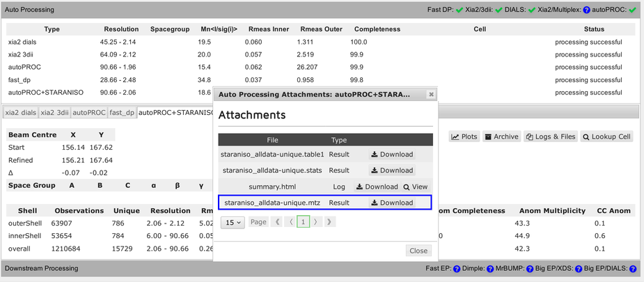
Task: Click the Resolution column header
Action: (121, 29)
